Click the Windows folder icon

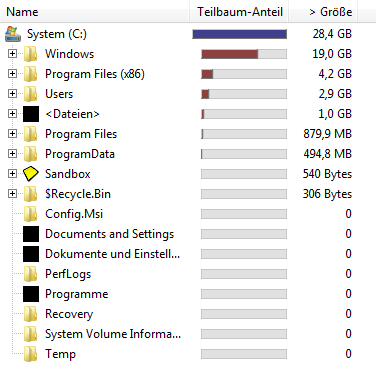click(30, 54)
